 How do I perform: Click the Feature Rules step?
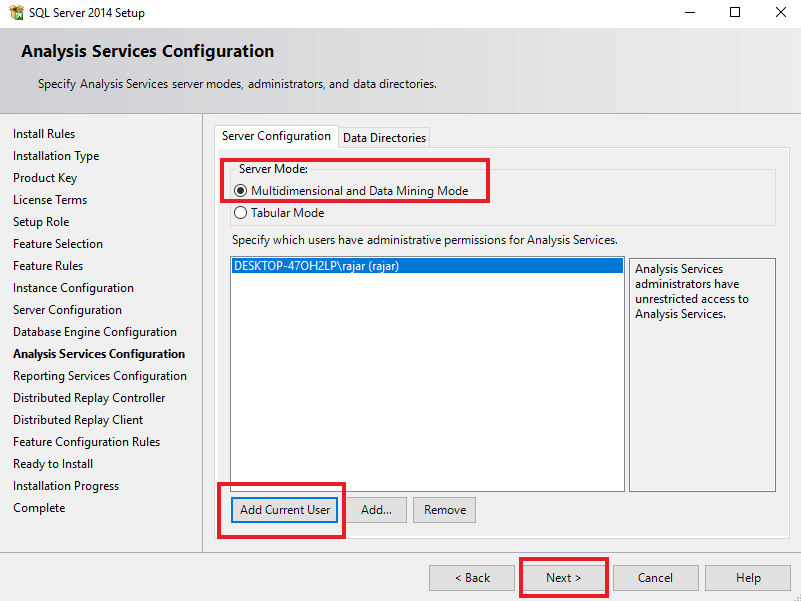click(48, 266)
